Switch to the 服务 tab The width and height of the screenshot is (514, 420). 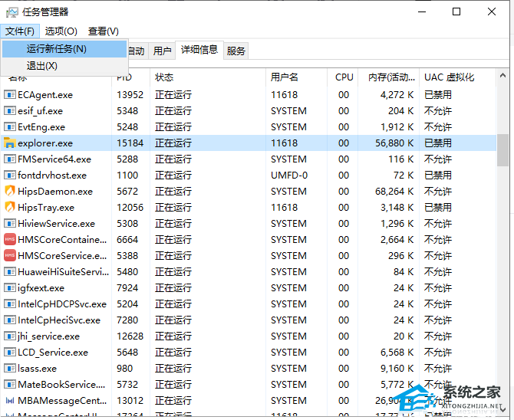click(x=236, y=51)
